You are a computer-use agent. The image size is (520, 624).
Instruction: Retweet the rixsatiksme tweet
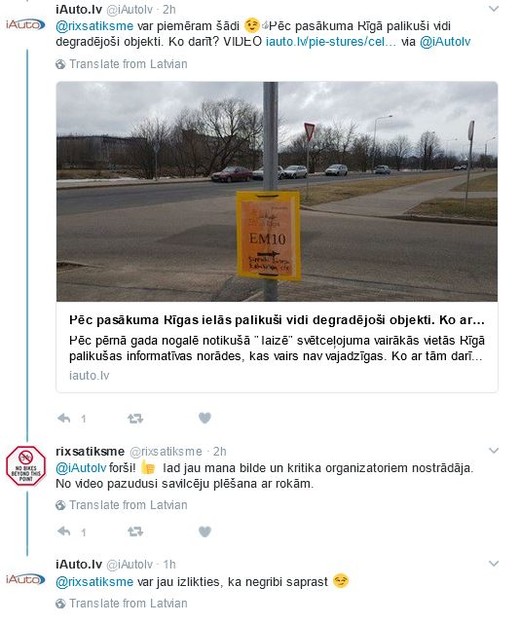[x=135, y=532]
